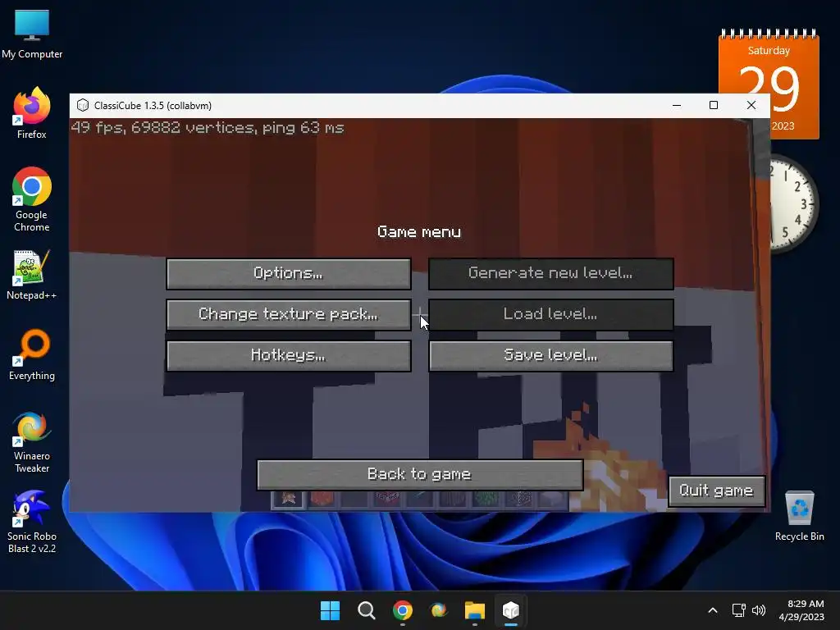Screen dimensions: 840x630
Task: Open the Options menu
Action: 289,273
